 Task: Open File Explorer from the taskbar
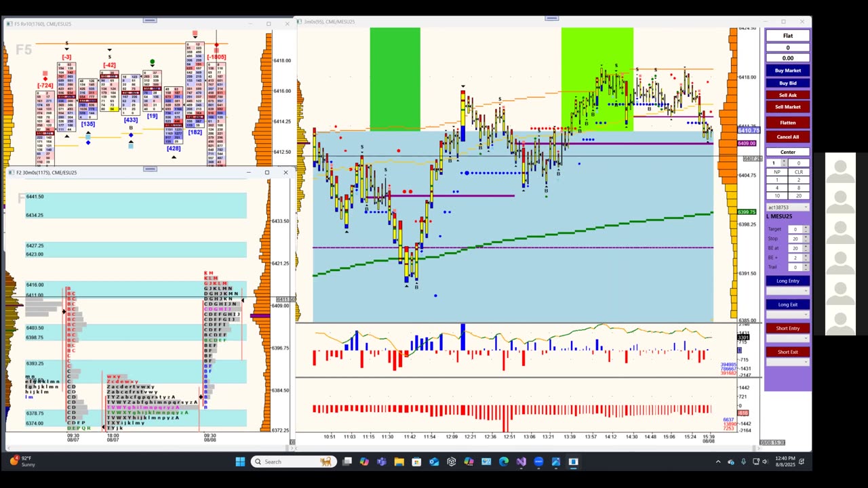point(399,462)
